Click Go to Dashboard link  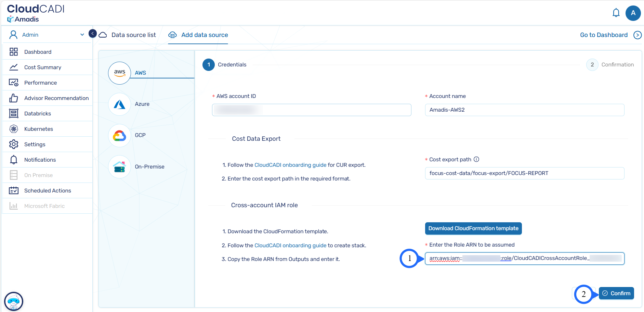pyautogui.click(x=604, y=35)
